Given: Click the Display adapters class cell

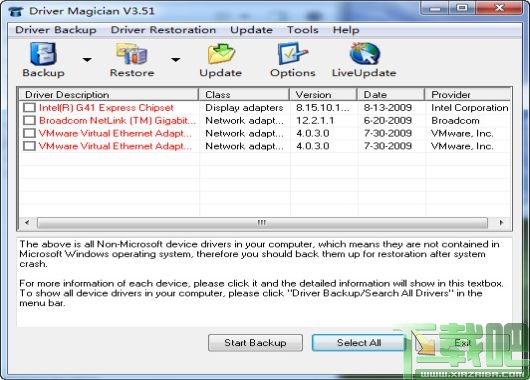Looking at the screenshot, I should pos(244,108).
